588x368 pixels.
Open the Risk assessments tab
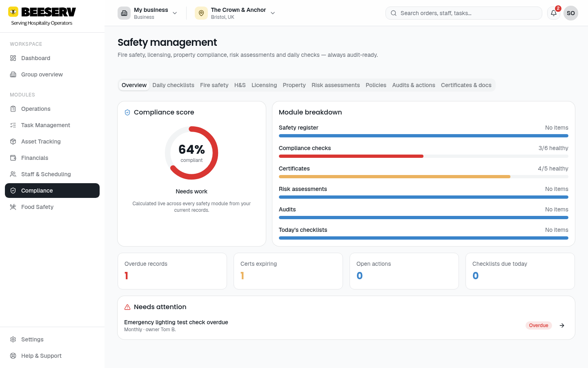(x=336, y=85)
